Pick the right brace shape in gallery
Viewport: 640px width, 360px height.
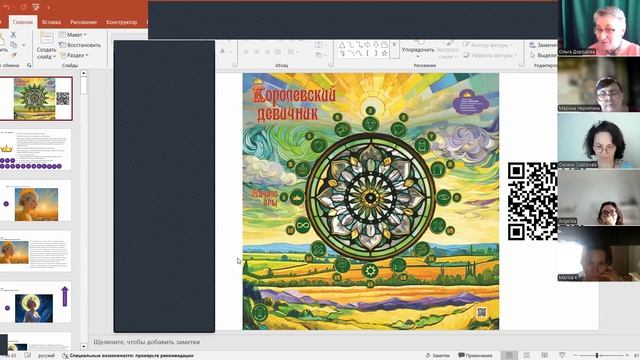click(x=375, y=53)
